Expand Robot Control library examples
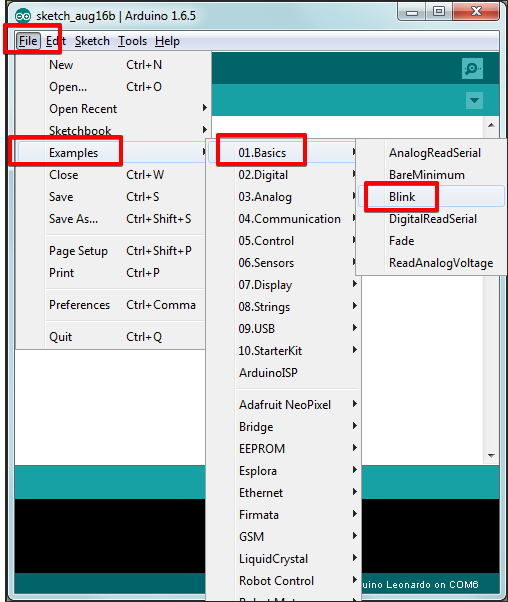 [x=283, y=580]
